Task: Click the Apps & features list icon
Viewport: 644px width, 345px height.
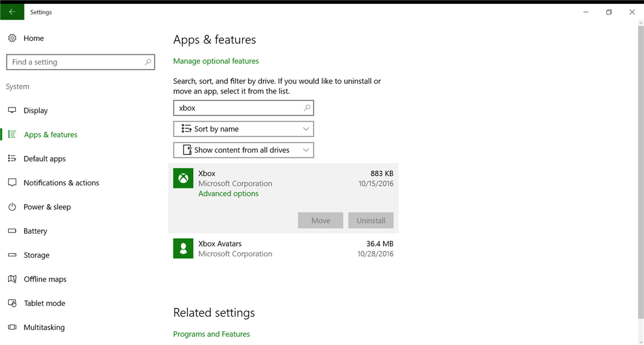Action: [13, 134]
